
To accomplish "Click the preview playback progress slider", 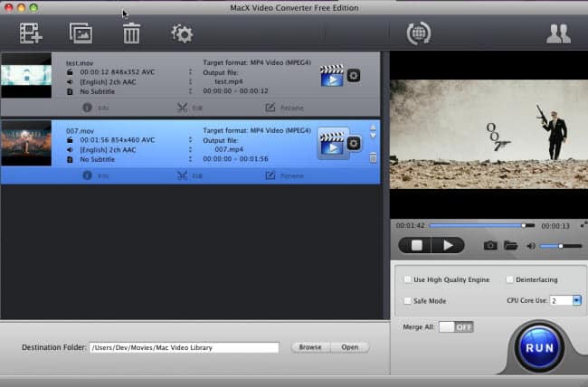I will (x=481, y=225).
